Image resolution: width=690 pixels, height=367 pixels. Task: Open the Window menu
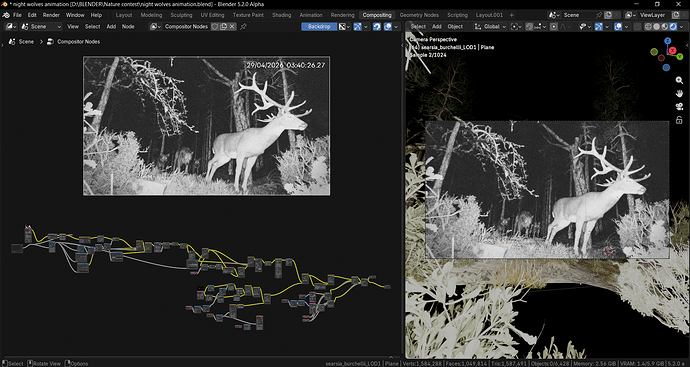pyautogui.click(x=75, y=15)
